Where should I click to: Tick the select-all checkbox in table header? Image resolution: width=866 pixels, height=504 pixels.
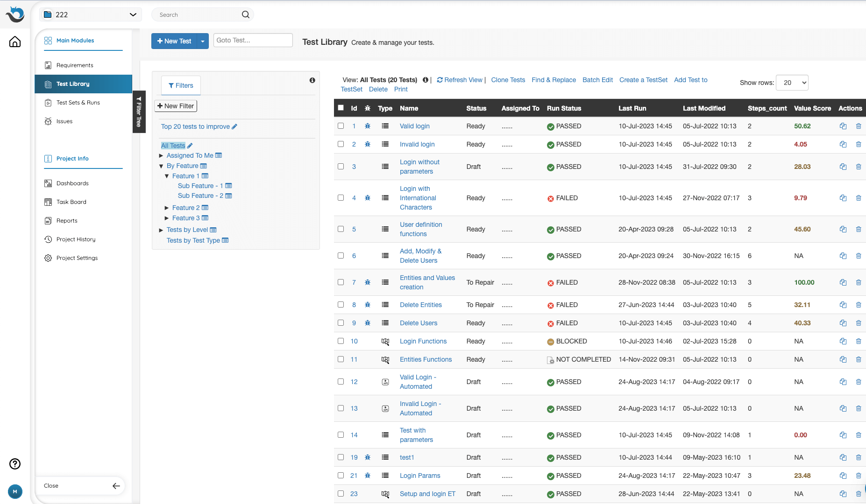point(341,108)
